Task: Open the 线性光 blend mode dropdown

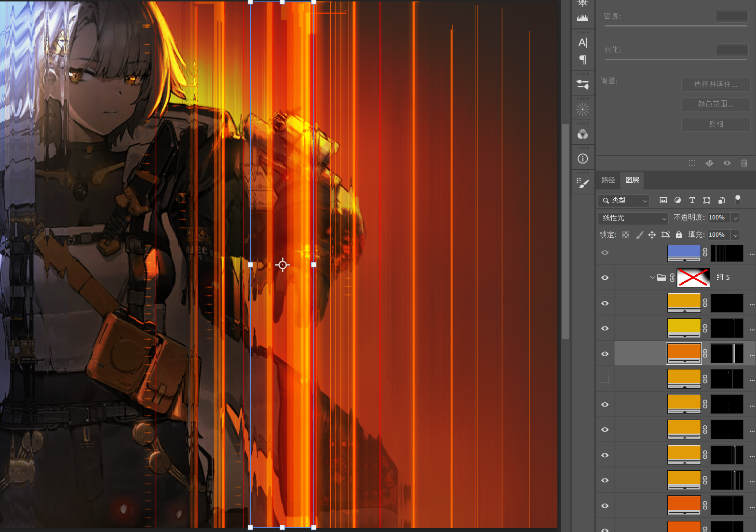Action: click(x=633, y=218)
